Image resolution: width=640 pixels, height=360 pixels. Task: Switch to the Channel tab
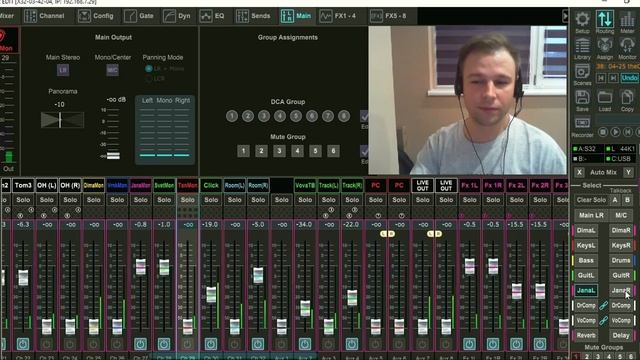pos(44,16)
